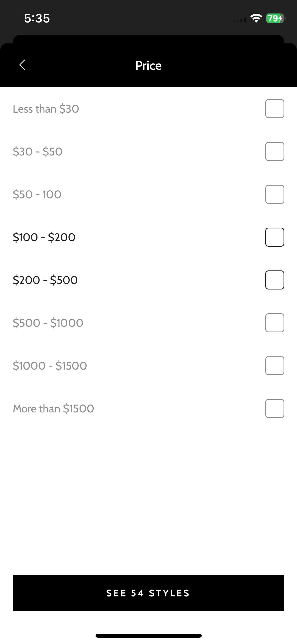297x644 pixels.
Task: Tap the cellular signal bars
Action: 240,20
